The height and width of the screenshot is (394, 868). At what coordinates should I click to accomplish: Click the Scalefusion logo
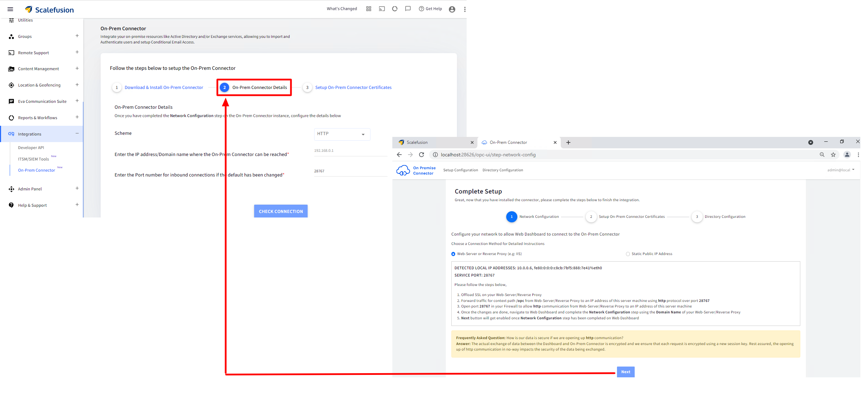[49, 10]
